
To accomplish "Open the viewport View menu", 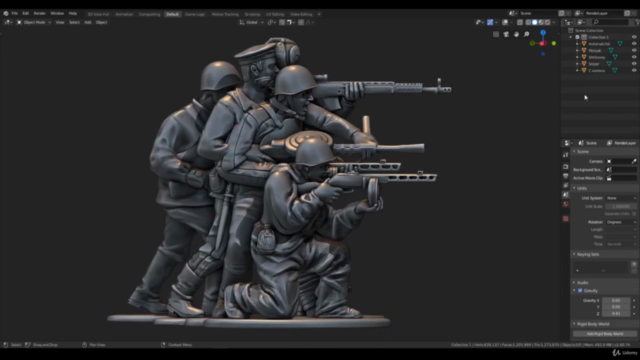I will [x=60, y=22].
